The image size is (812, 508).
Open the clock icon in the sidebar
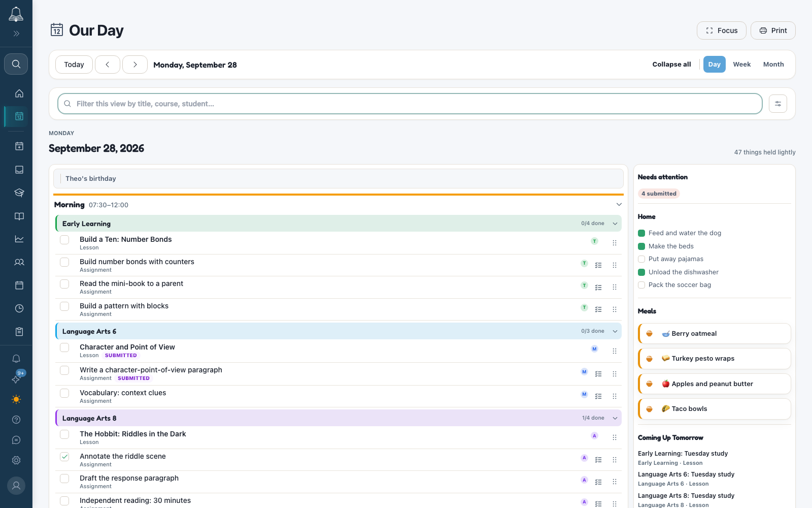[x=19, y=308]
